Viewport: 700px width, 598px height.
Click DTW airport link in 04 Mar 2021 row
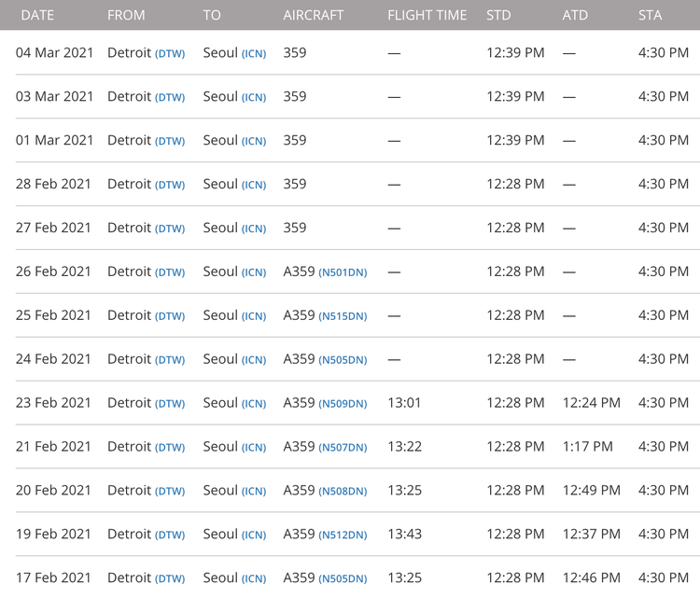tap(170, 54)
